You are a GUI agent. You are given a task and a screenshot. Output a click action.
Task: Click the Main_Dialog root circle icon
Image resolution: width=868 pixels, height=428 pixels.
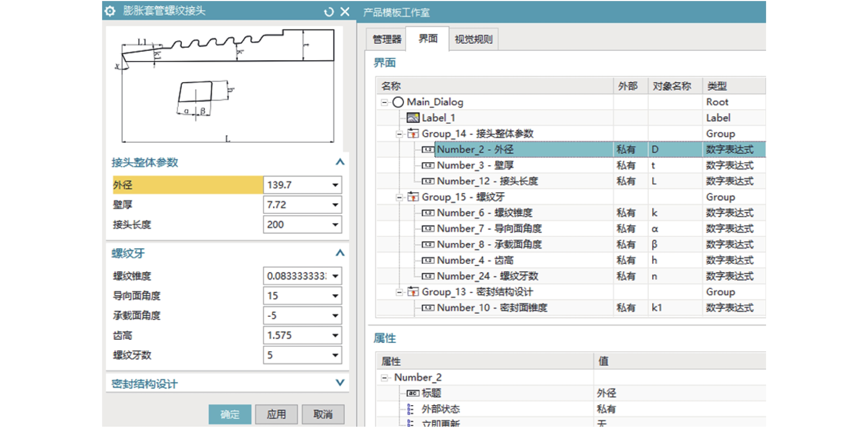coord(398,102)
